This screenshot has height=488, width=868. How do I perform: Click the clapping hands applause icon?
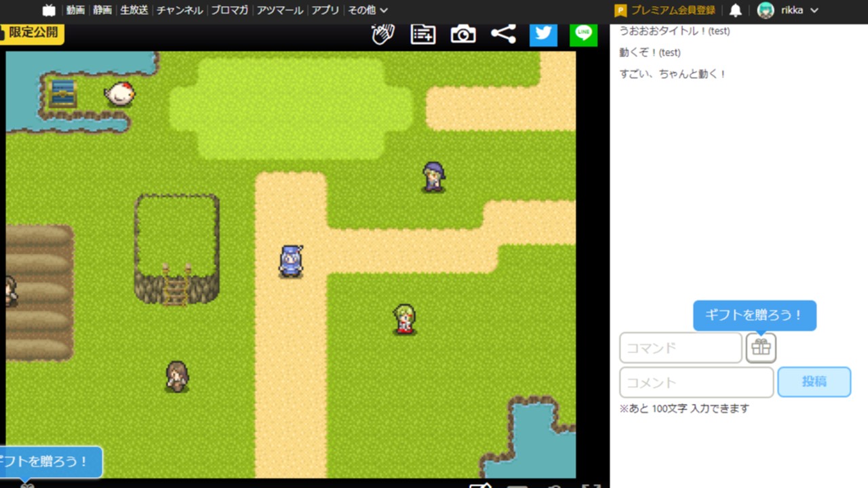pos(383,34)
